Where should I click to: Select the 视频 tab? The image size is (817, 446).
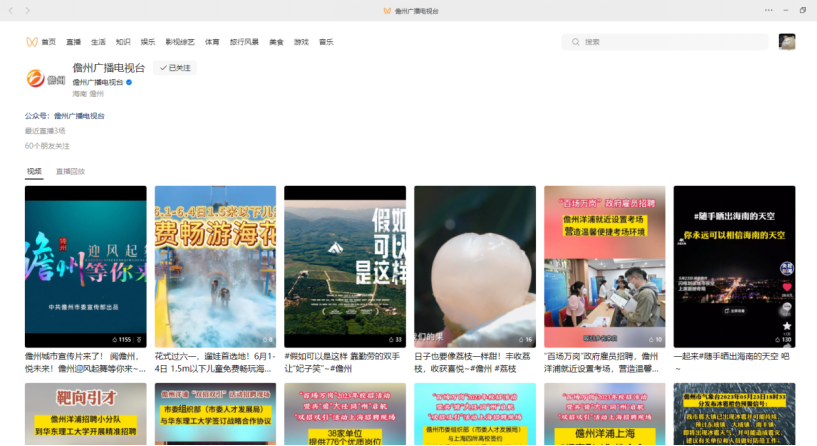pos(34,171)
